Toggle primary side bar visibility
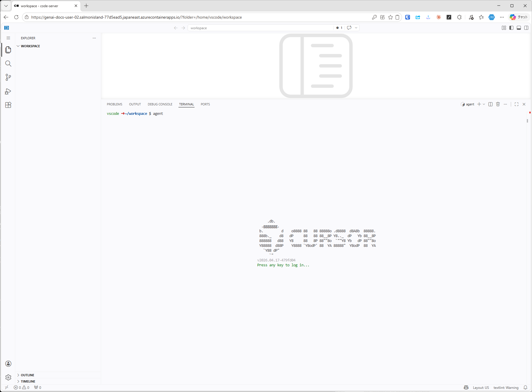This screenshot has height=392, width=532. point(511,28)
